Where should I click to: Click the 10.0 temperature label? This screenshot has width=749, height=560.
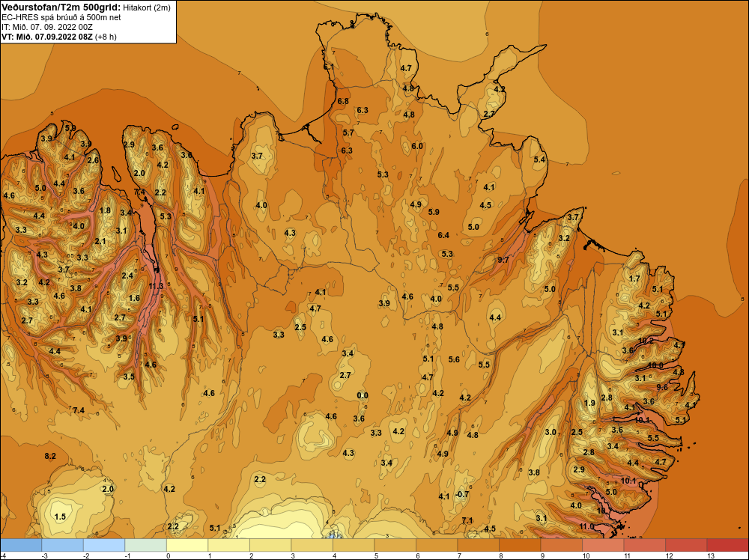tap(655, 365)
